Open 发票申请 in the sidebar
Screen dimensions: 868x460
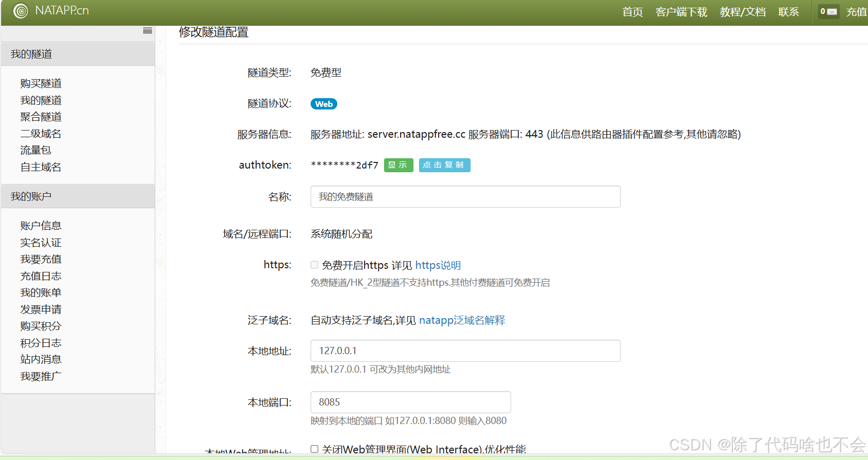pyautogui.click(x=41, y=309)
